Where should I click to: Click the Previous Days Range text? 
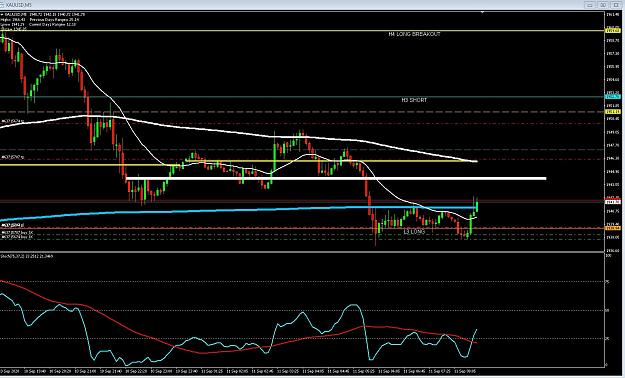point(54,19)
